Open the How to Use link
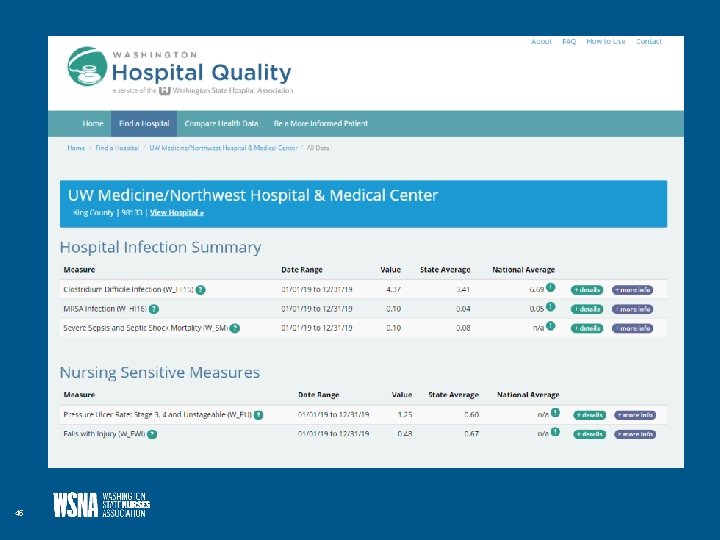Viewport: 720px width, 540px height. pos(606,41)
